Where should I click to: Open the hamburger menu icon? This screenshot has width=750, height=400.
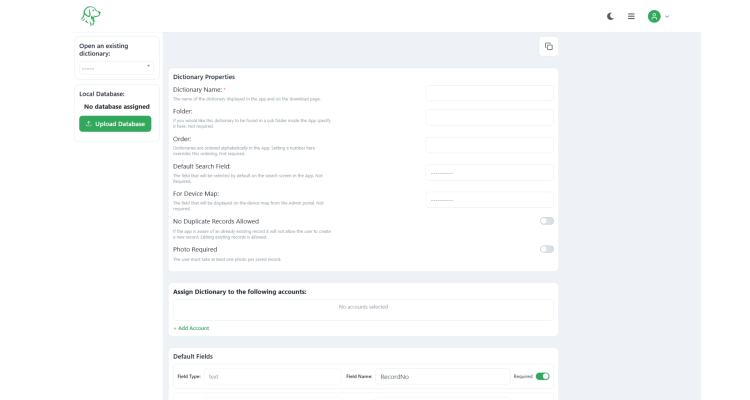point(631,16)
